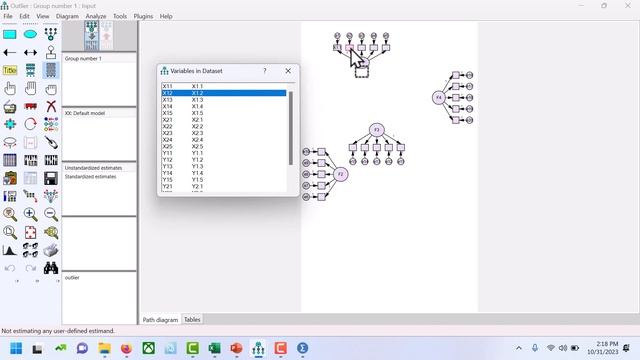Viewport: 640px width, 360px height.
Task: Choose the single-headed path arrow tool
Action: pos(10,52)
